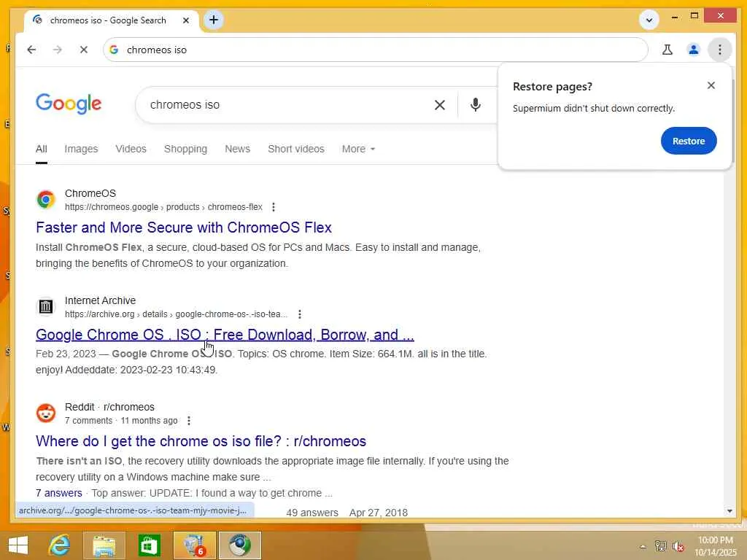Switch to the Videos tab

coord(131,149)
